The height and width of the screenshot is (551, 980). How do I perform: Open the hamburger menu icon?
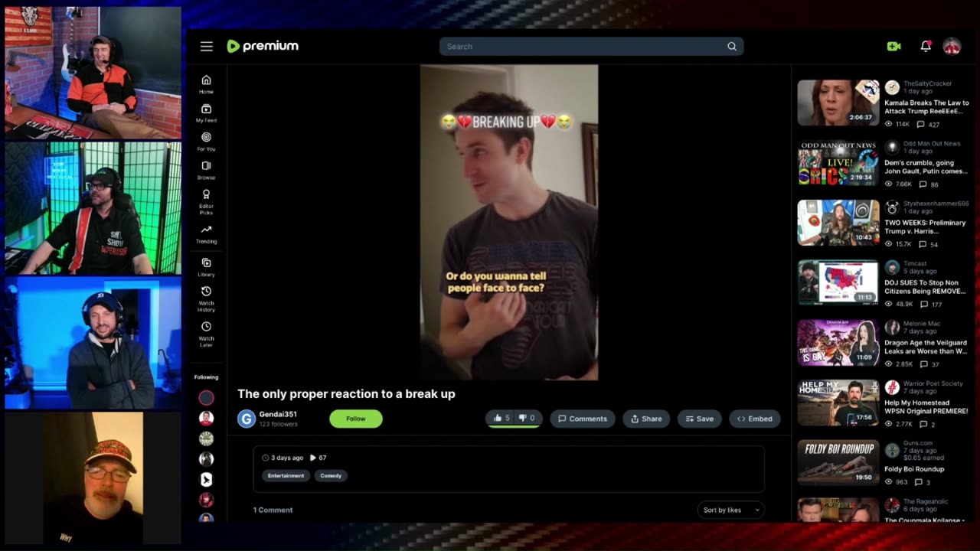coord(207,47)
